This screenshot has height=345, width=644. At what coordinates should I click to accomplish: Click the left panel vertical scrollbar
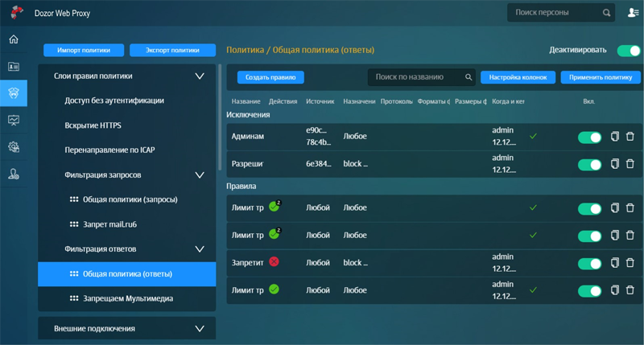pyautogui.click(x=220, y=117)
